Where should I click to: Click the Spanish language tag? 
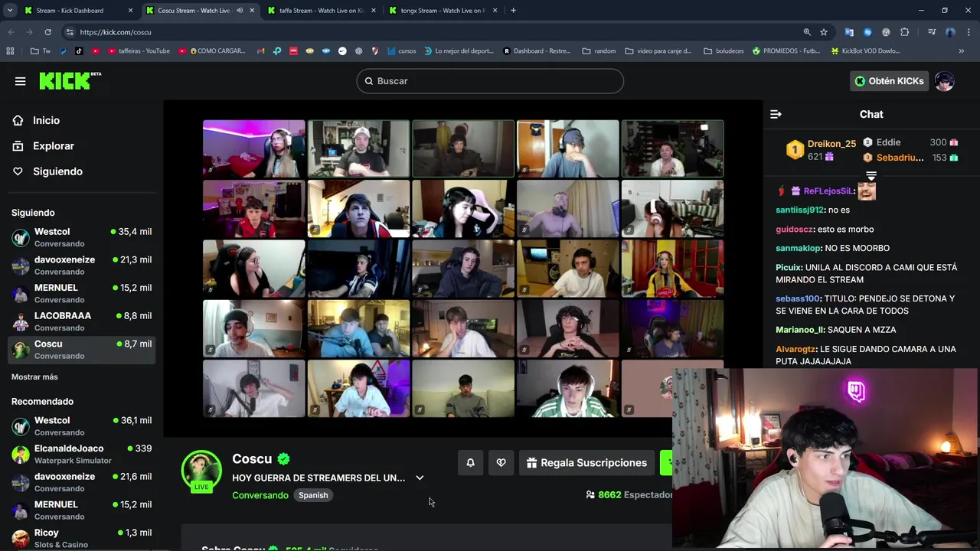[313, 495]
